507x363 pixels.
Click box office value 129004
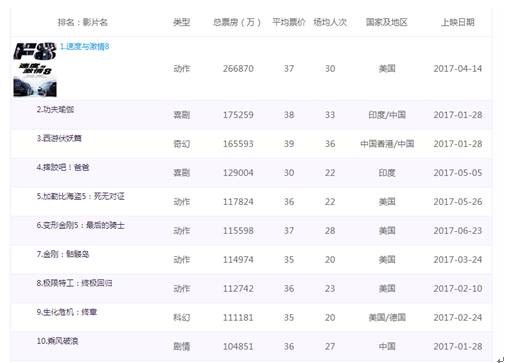[x=238, y=173]
